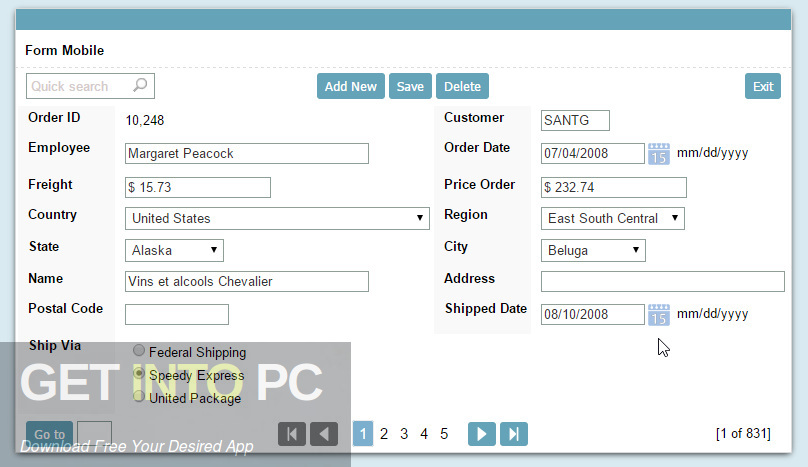Click the Form Mobile title
Viewport: 808px width, 467px height.
(64, 51)
